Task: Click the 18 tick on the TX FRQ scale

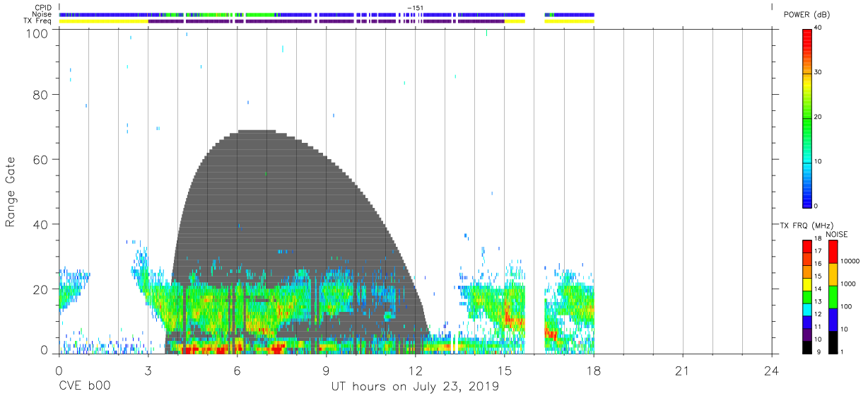Action: point(818,240)
